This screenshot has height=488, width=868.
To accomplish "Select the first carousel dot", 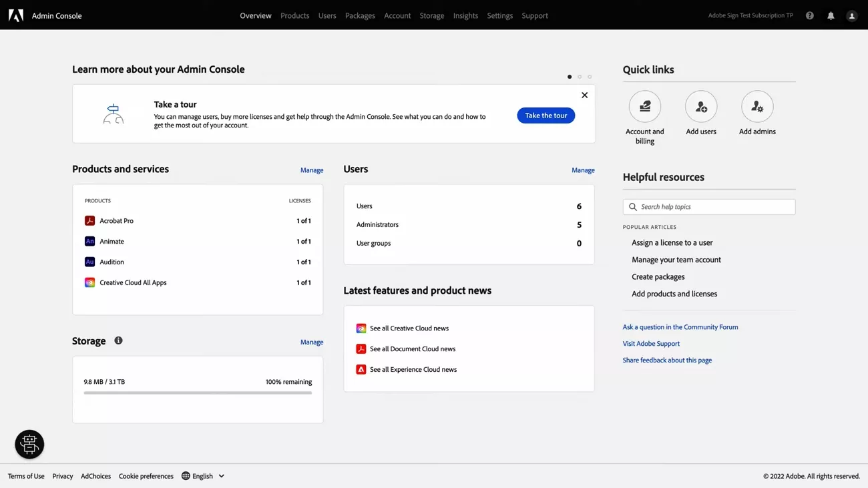I will click(x=570, y=77).
